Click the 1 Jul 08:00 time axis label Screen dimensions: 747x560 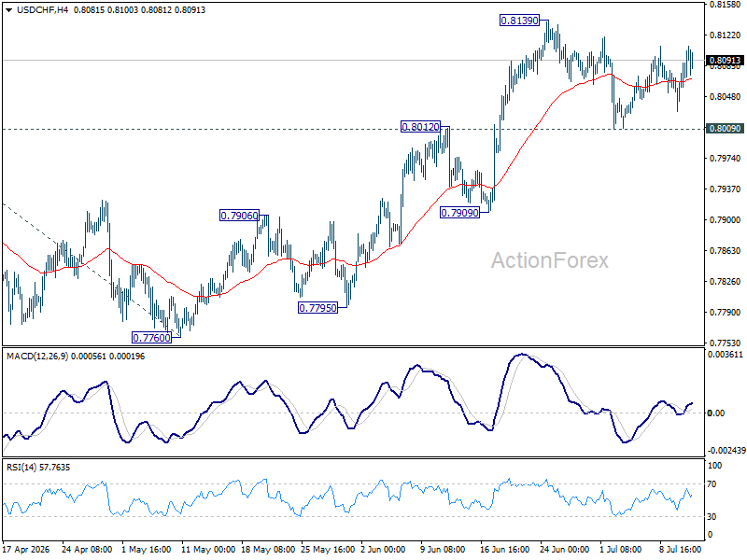(x=620, y=550)
